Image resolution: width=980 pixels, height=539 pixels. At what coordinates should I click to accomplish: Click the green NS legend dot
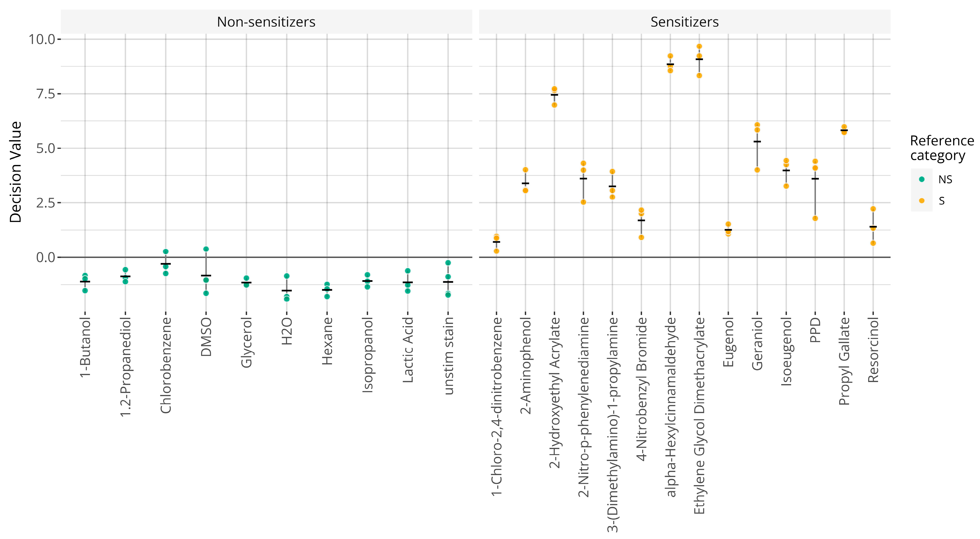click(x=921, y=179)
